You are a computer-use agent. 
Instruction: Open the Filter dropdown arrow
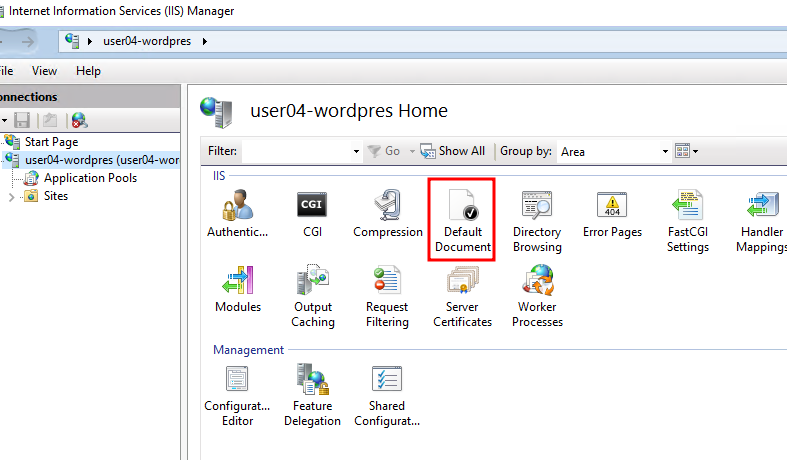(356, 151)
